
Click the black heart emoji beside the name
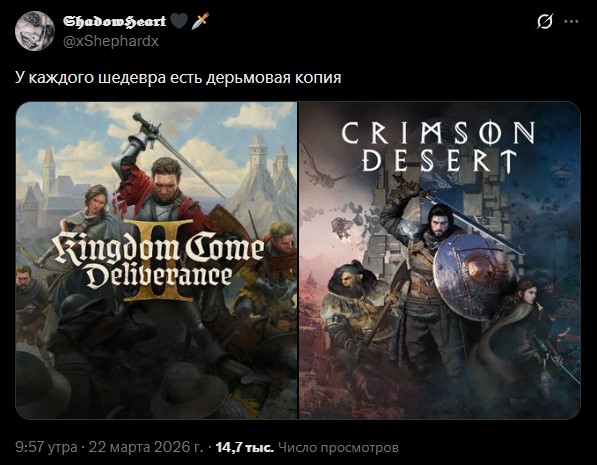pos(179,21)
